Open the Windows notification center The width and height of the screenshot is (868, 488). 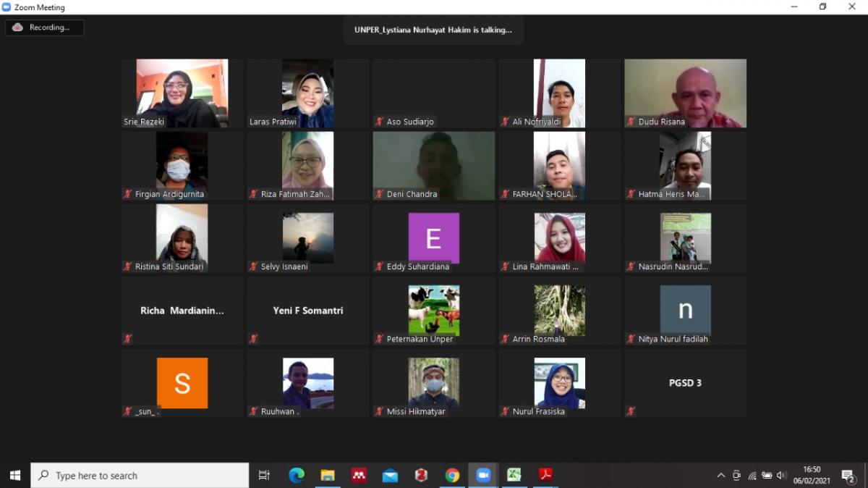(x=848, y=475)
